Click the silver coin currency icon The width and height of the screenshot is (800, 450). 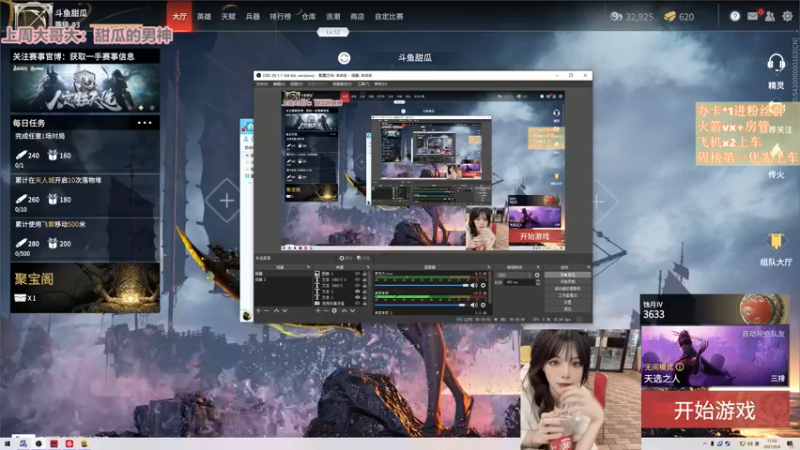click(x=616, y=16)
